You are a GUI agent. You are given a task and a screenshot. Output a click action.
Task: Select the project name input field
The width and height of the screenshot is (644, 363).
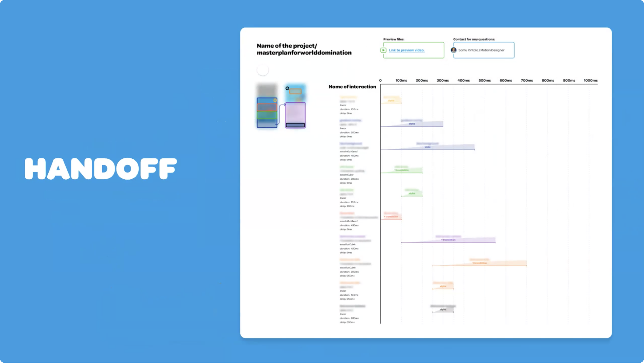304,49
